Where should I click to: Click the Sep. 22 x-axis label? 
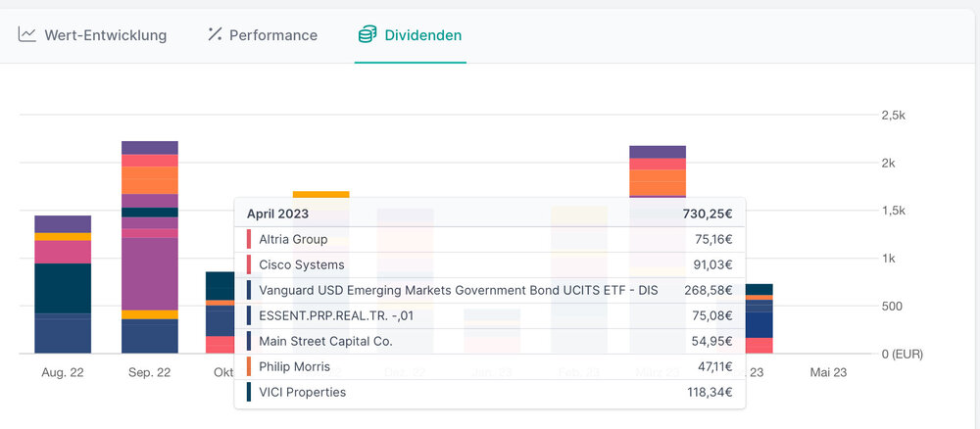click(x=149, y=373)
